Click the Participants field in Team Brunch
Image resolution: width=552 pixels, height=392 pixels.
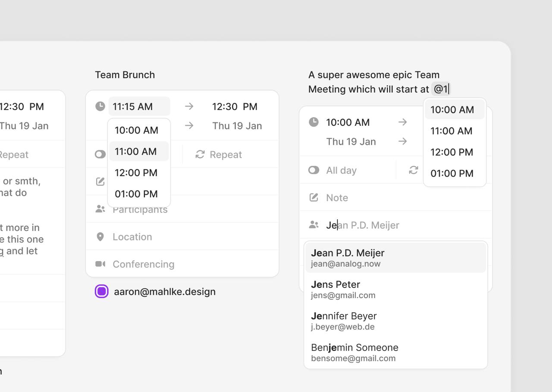[x=182, y=209]
